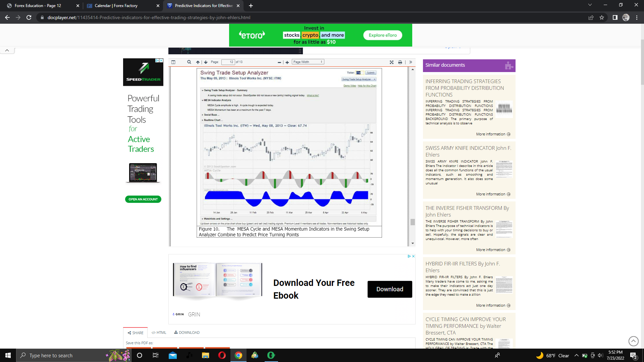This screenshot has height=362, width=644.
Task: Print the document with printer icon
Action: tap(400, 62)
